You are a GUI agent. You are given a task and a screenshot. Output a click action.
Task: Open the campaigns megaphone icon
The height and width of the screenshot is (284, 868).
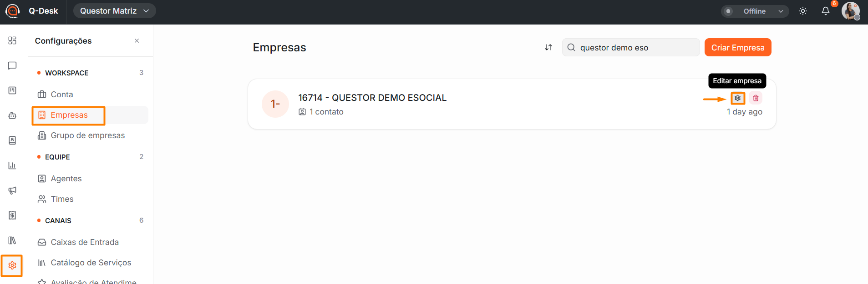(x=12, y=190)
